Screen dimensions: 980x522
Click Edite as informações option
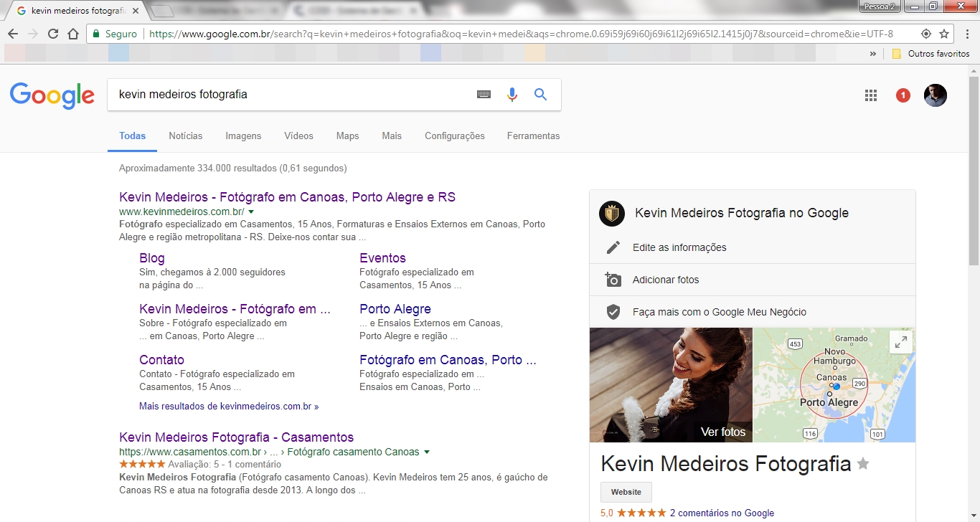click(679, 247)
